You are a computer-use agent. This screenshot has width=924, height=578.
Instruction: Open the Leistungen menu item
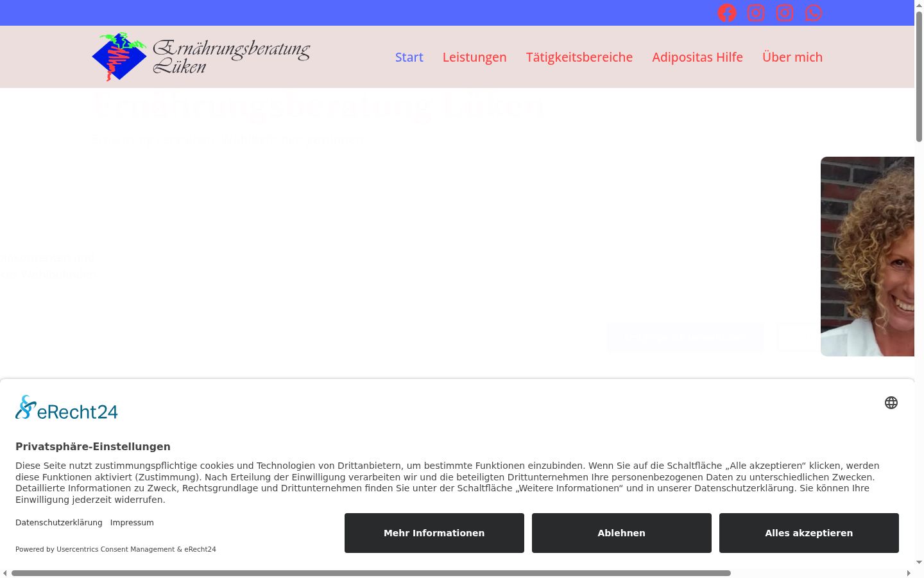475,57
